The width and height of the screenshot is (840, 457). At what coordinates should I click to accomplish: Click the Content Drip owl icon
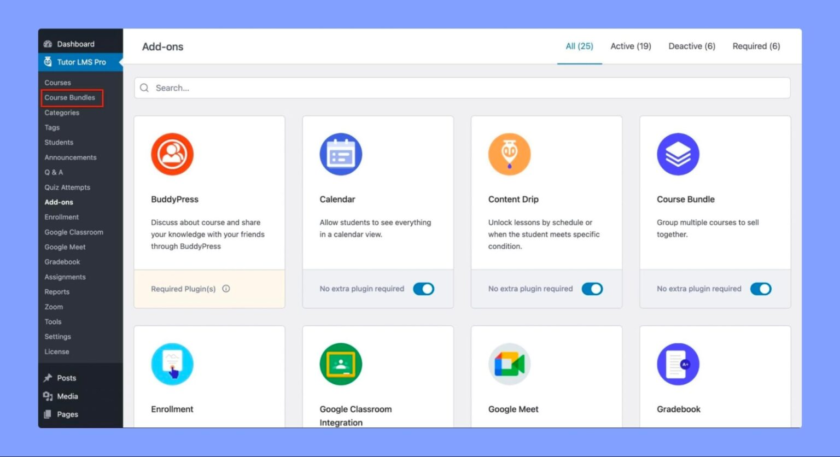tap(509, 155)
